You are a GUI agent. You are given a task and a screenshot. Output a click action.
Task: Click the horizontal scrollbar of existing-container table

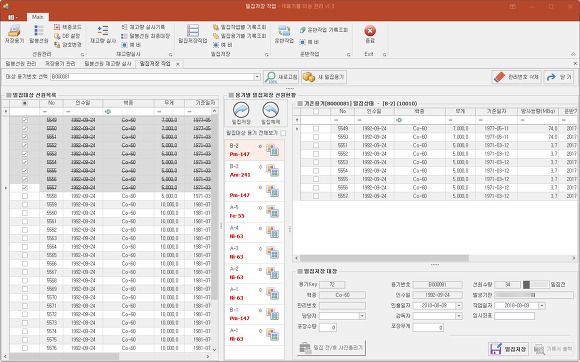[384, 258]
